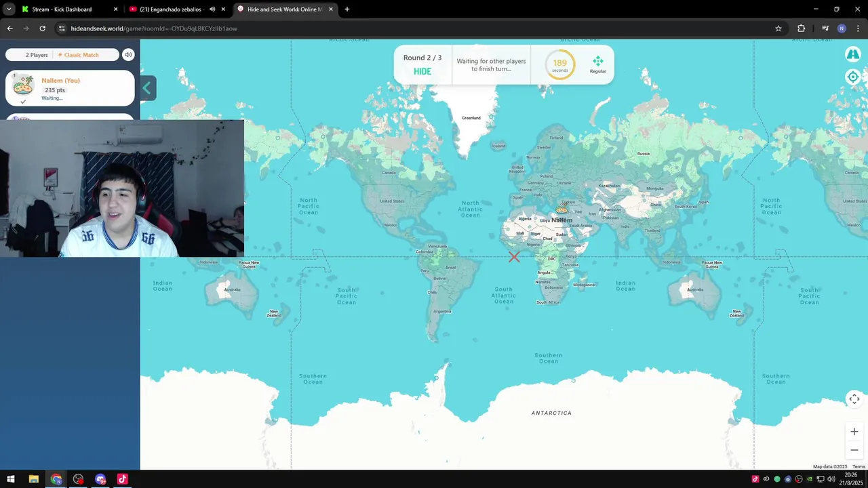Click the red X marker in the Atlantic
The image size is (868, 488).
pyautogui.click(x=514, y=257)
